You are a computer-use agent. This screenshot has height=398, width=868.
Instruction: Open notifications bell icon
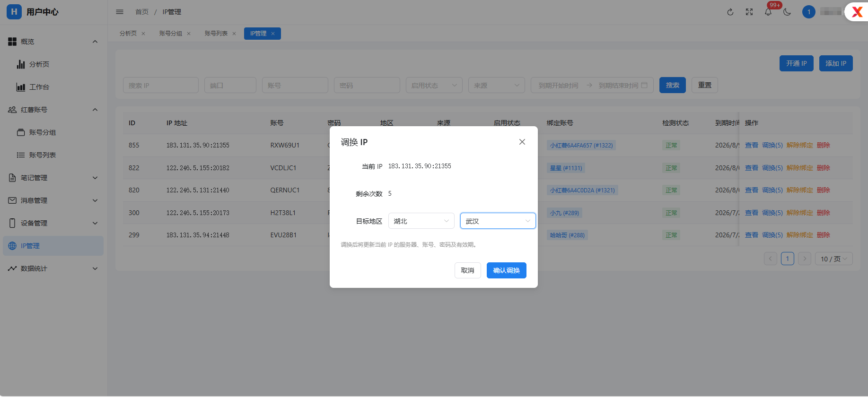pyautogui.click(x=768, y=12)
